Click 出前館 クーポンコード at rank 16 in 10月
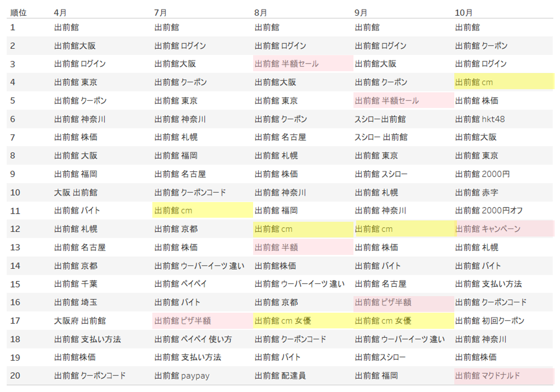This screenshot has width=560, height=392. pyautogui.click(x=491, y=302)
